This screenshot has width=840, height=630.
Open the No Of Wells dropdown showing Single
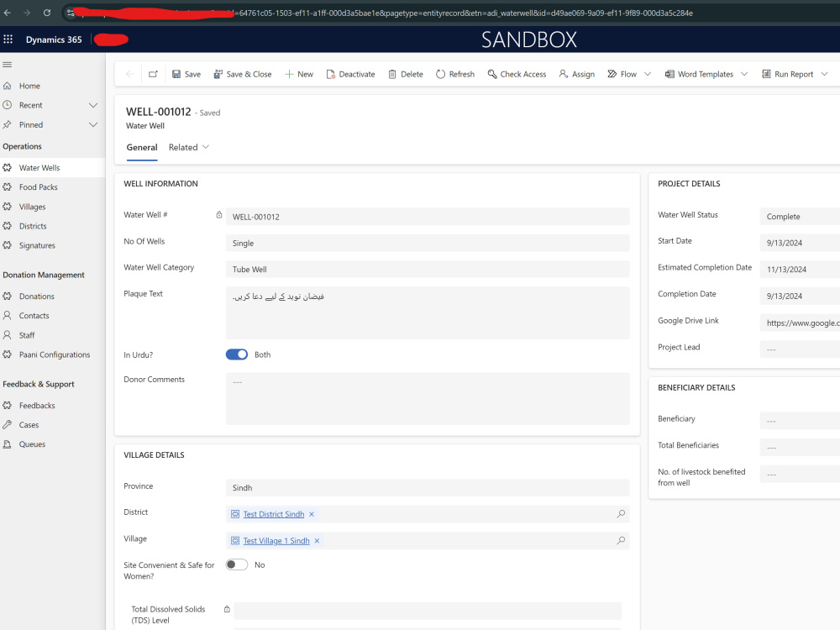point(428,244)
